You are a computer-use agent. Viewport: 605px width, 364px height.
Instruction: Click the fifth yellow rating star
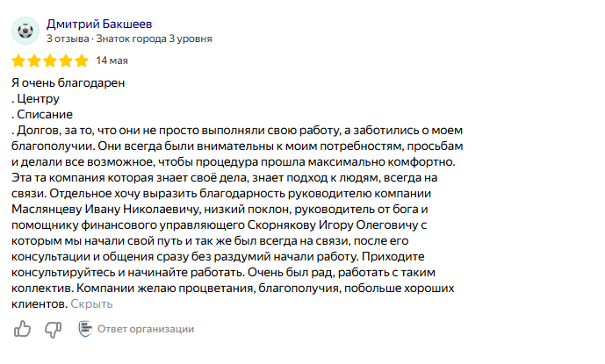82,61
